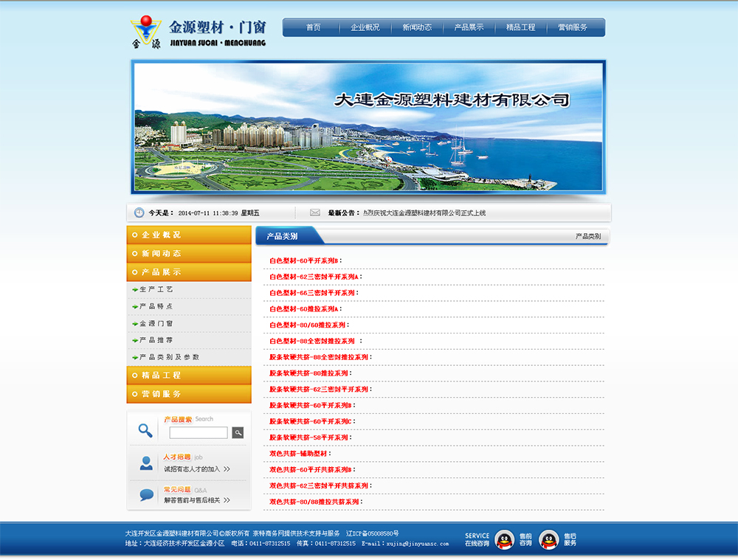
Task: Select 生产工艺 in the sidebar submenu
Action: (156, 290)
